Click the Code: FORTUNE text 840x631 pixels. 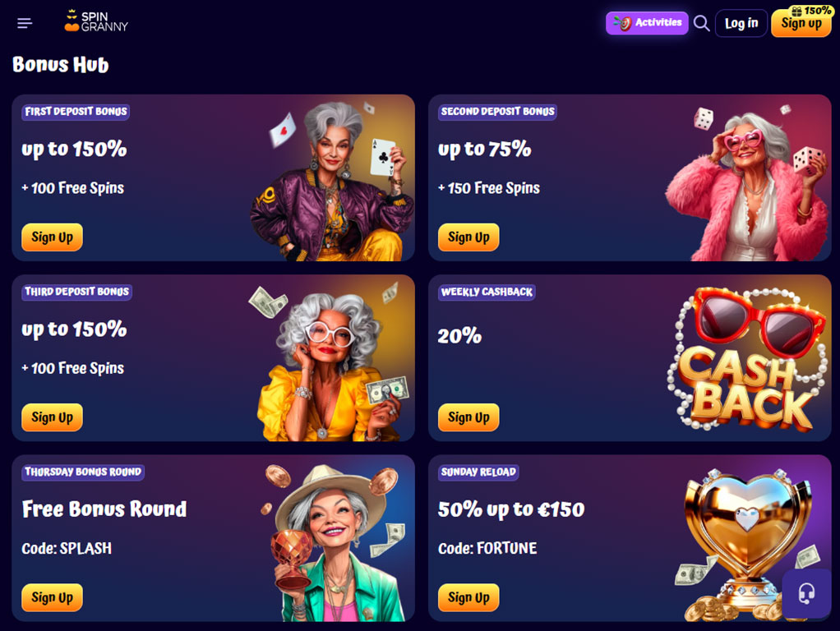(x=487, y=548)
